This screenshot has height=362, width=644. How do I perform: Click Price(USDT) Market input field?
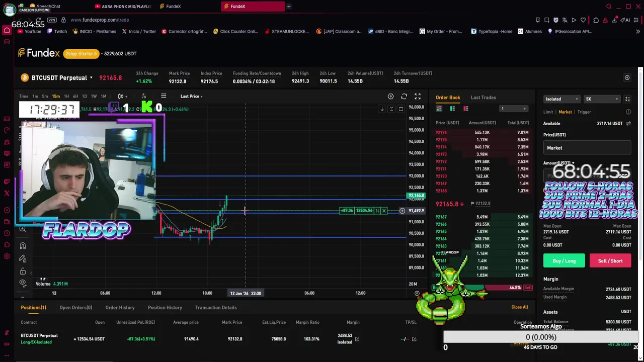pyautogui.click(x=587, y=148)
